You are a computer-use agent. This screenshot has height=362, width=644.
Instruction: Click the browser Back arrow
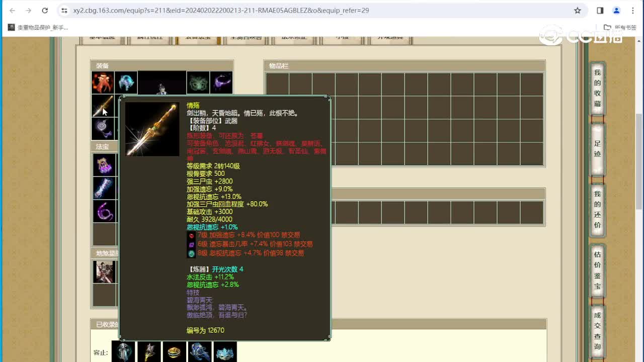[13, 10]
